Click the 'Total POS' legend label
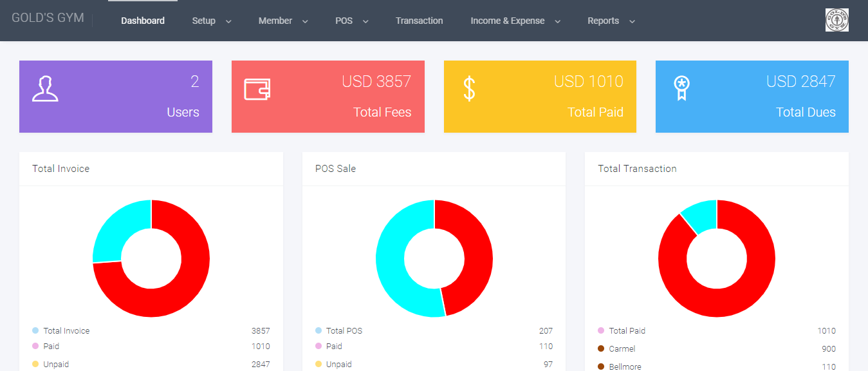This screenshot has height=371, width=868. pyautogui.click(x=344, y=330)
